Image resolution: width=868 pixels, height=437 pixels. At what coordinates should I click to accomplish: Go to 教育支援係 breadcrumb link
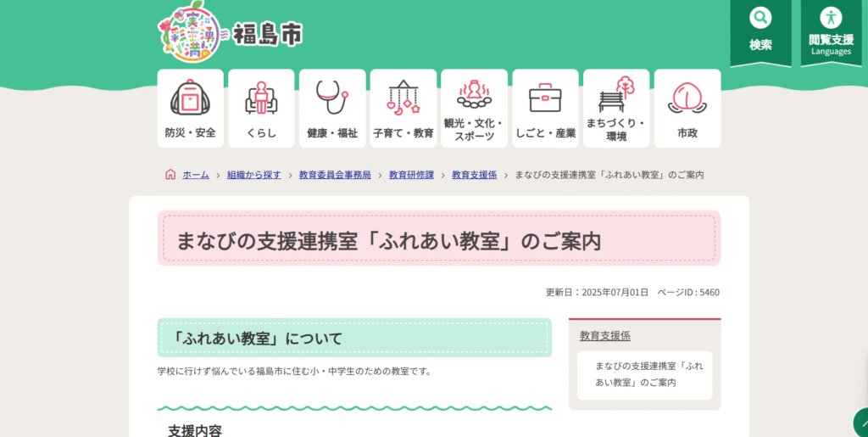(x=475, y=175)
